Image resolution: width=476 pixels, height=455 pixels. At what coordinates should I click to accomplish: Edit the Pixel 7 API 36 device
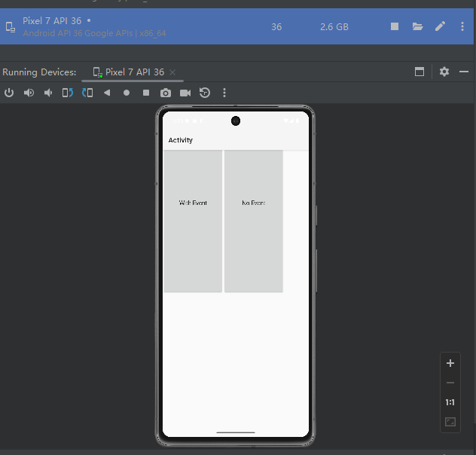[x=440, y=26]
